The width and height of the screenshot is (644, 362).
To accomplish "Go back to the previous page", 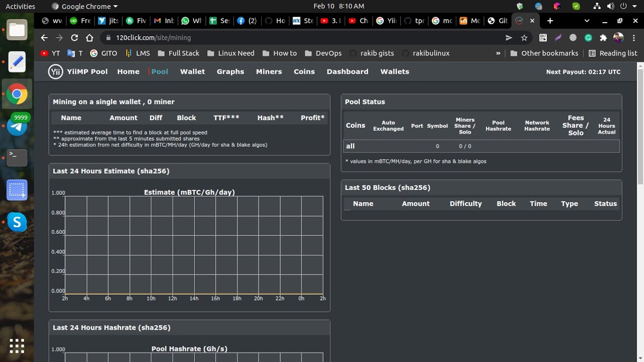I will (44, 38).
